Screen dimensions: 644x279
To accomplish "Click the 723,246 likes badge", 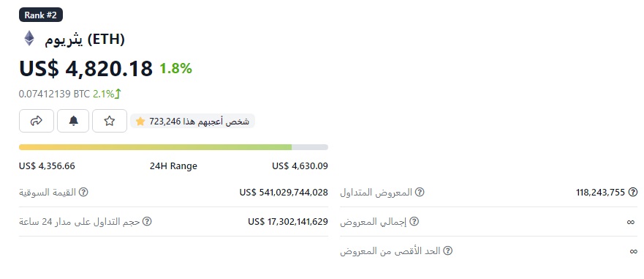I will (x=193, y=122).
